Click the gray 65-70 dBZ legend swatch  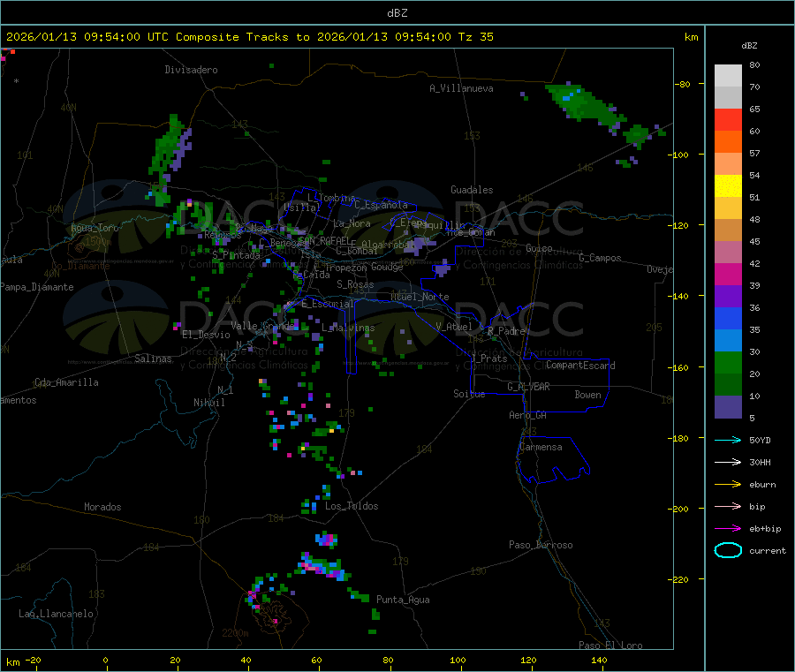[x=728, y=98]
